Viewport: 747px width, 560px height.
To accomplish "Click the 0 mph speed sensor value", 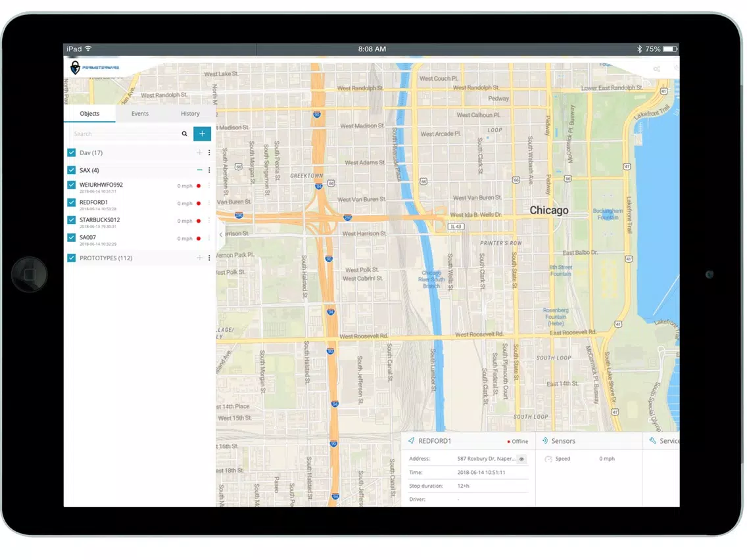I will pyautogui.click(x=607, y=459).
